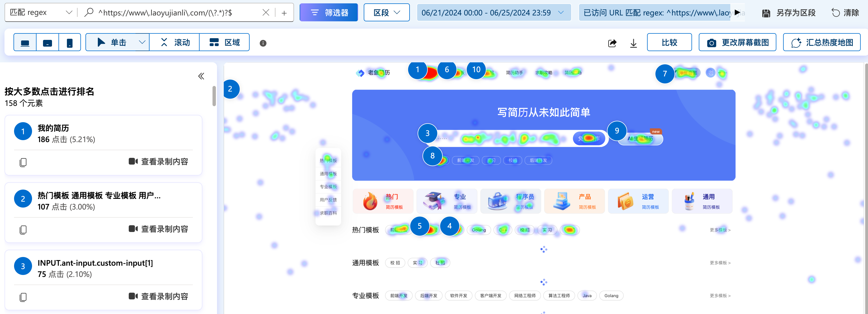Expand the 单击 heatmap type arrow
The width and height of the screenshot is (868, 314).
142,42
